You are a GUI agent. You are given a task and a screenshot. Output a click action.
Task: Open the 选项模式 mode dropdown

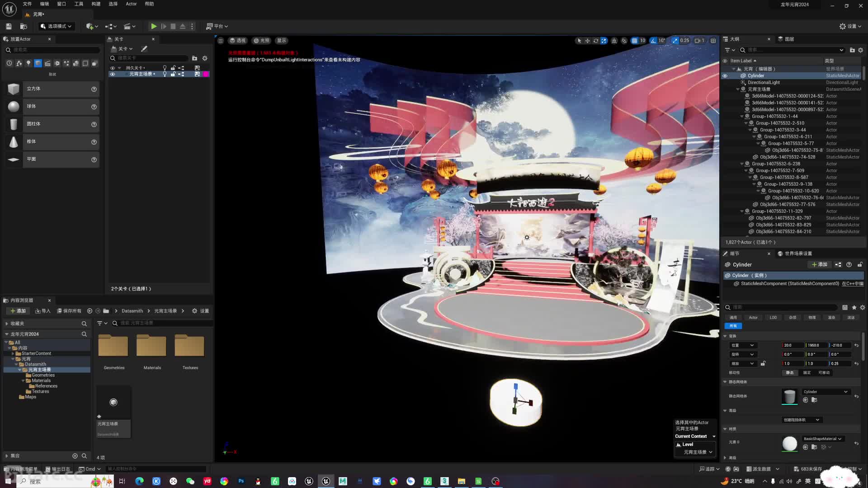(x=56, y=27)
